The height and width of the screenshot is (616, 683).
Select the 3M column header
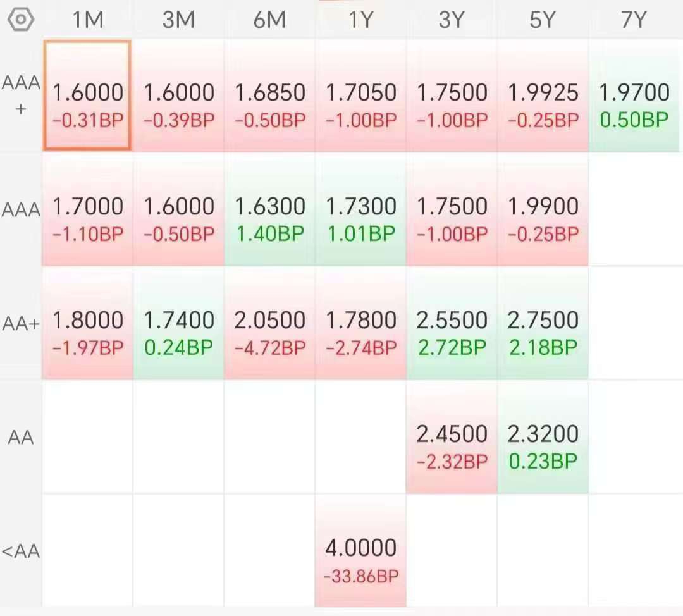[x=178, y=20]
